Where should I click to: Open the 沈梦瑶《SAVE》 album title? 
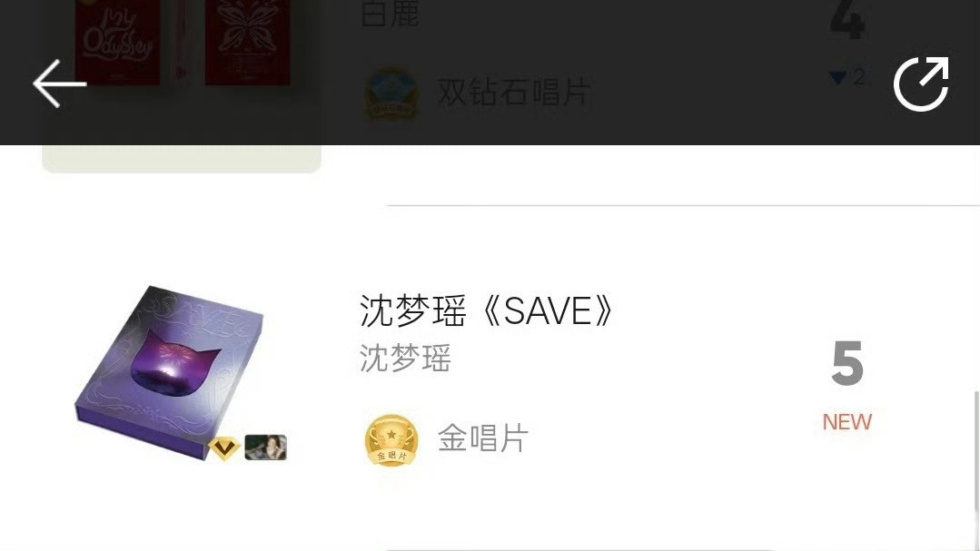click(x=488, y=310)
